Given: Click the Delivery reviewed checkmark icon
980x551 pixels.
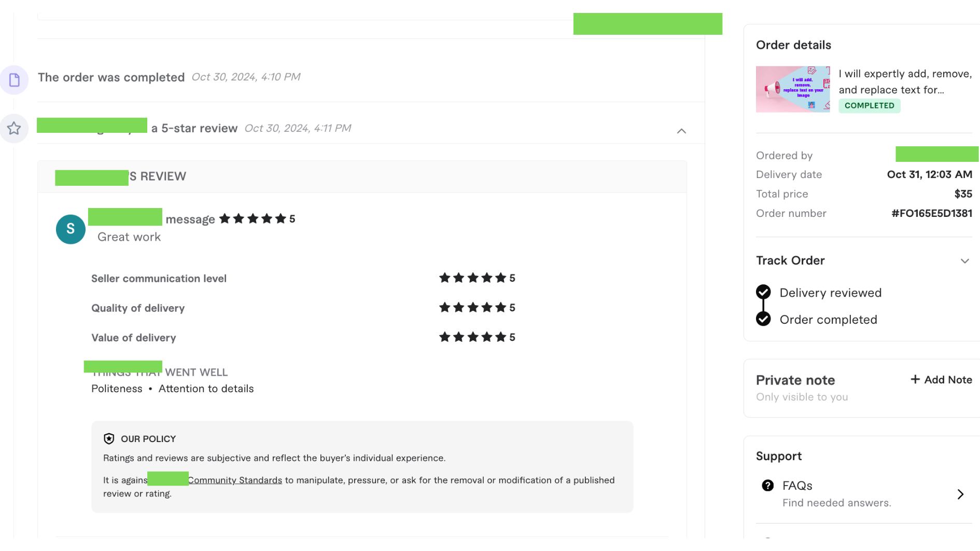Looking at the screenshot, I should coord(763,293).
